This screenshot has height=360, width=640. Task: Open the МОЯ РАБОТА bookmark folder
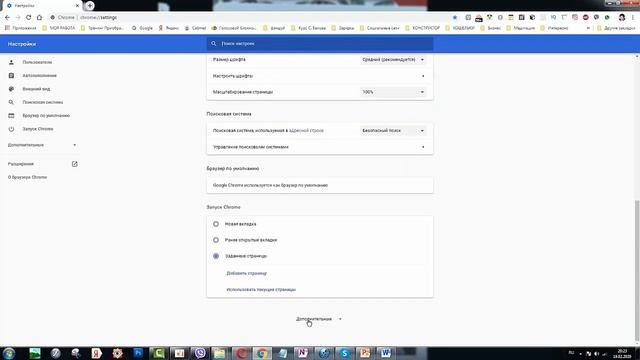click(59, 28)
